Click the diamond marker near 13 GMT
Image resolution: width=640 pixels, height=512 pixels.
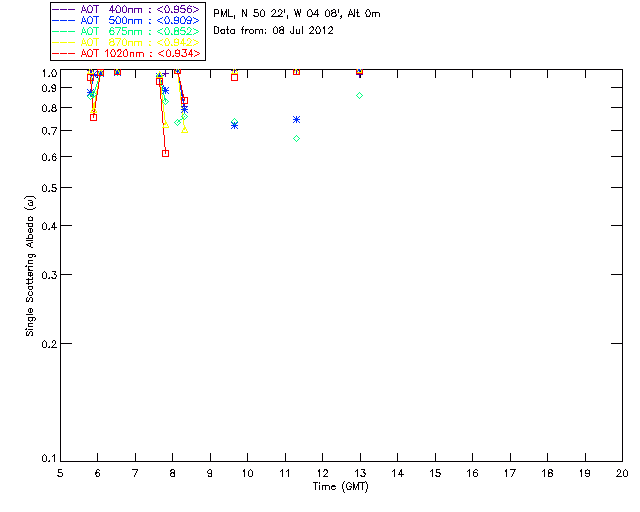(x=359, y=95)
